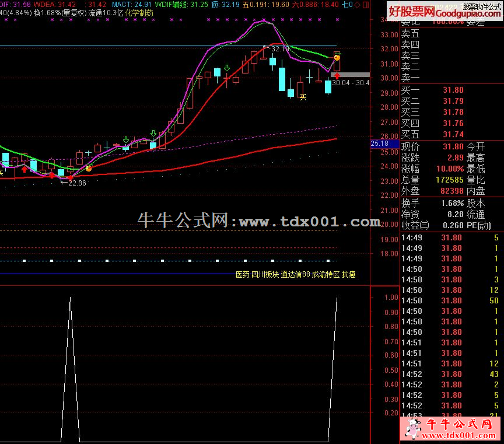
Task: Select the 14:52 tick with volume 43
Action: click(x=450, y=374)
